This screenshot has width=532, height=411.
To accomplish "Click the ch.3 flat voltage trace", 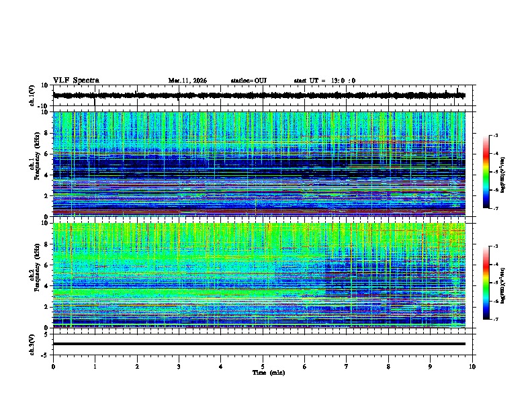I will point(259,344).
